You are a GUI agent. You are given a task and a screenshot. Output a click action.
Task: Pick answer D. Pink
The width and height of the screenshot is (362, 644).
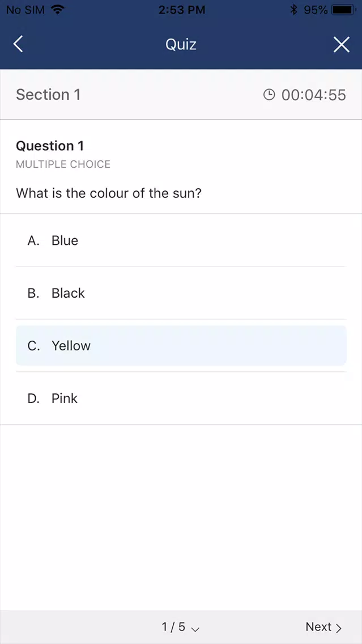click(x=181, y=398)
